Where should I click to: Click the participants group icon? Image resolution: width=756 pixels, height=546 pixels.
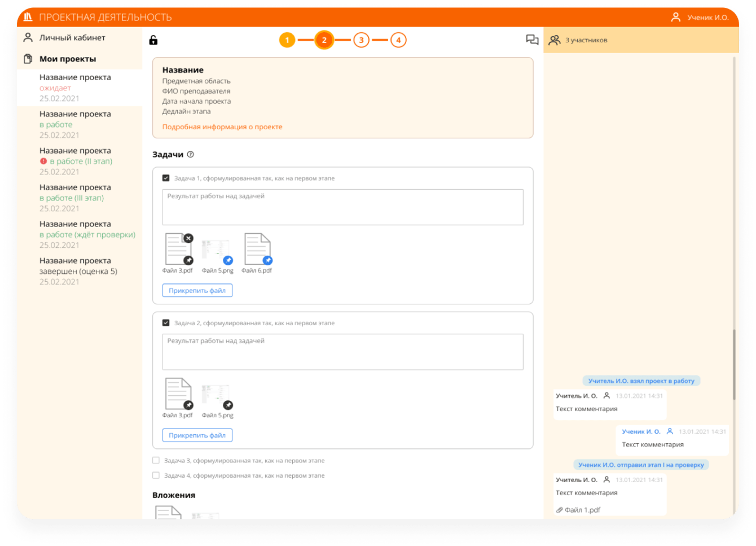(x=555, y=40)
